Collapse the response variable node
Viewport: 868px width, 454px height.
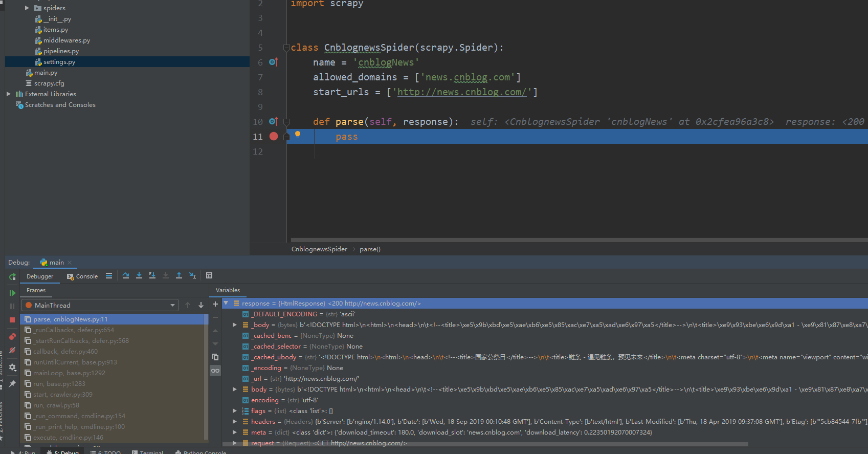pyautogui.click(x=226, y=303)
